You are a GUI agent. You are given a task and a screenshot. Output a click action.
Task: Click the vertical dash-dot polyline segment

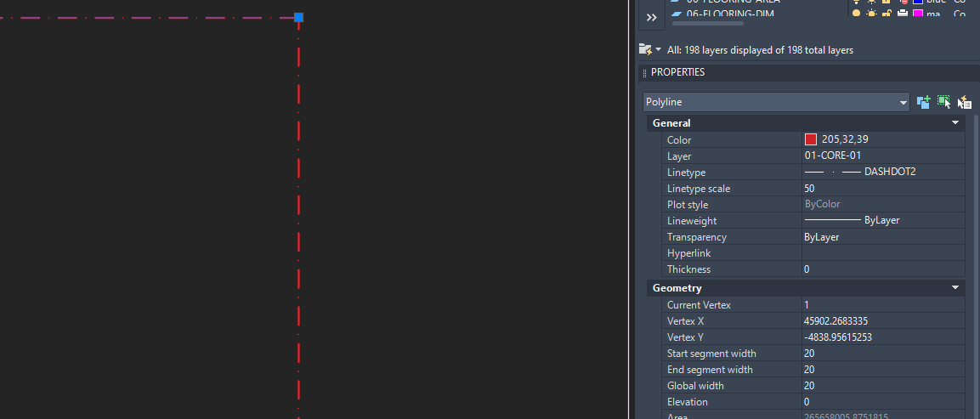pos(298,219)
